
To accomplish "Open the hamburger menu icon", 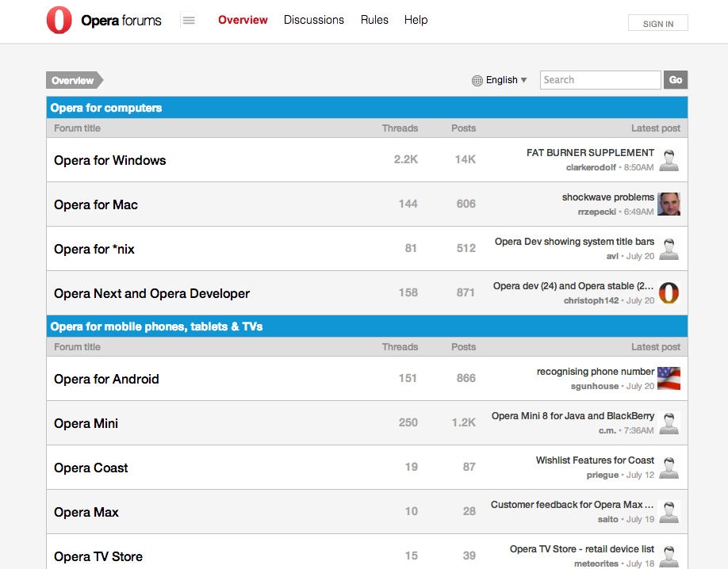I will tap(189, 21).
